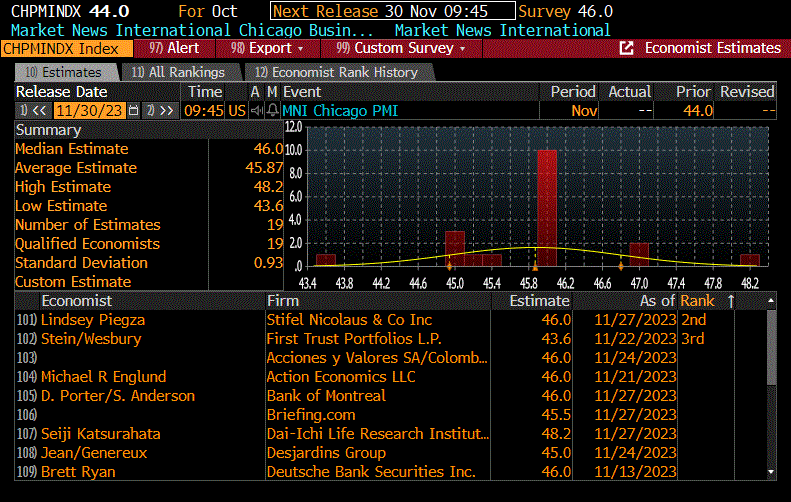Click the Average Estimate value 45.87
The image size is (791, 502).
point(264,168)
